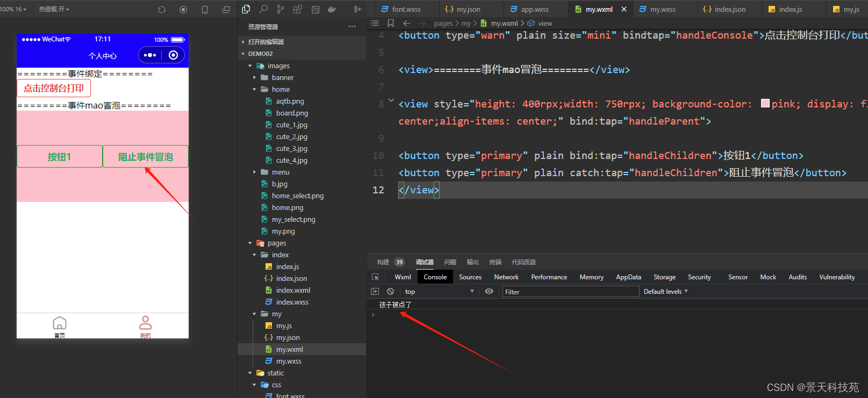
Task: Select home_select.png in the file tree
Action: (x=297, y=196)
